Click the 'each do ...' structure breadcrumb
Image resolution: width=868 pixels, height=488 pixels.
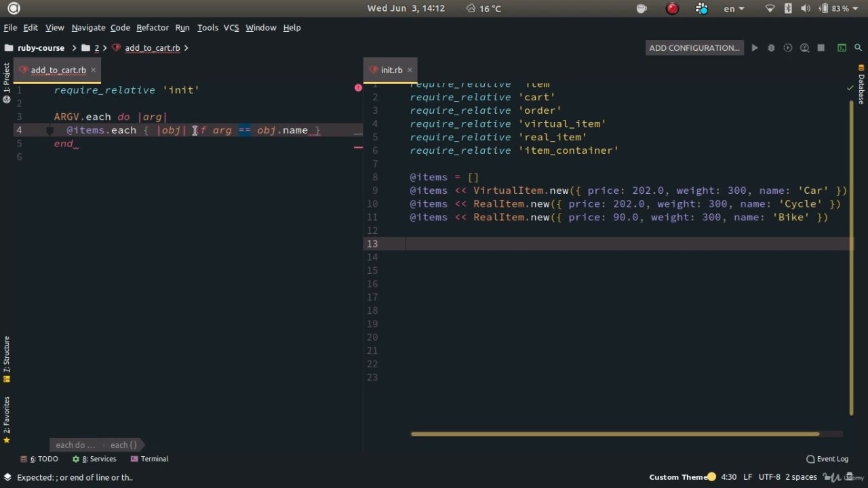click(x=75, y=445)
